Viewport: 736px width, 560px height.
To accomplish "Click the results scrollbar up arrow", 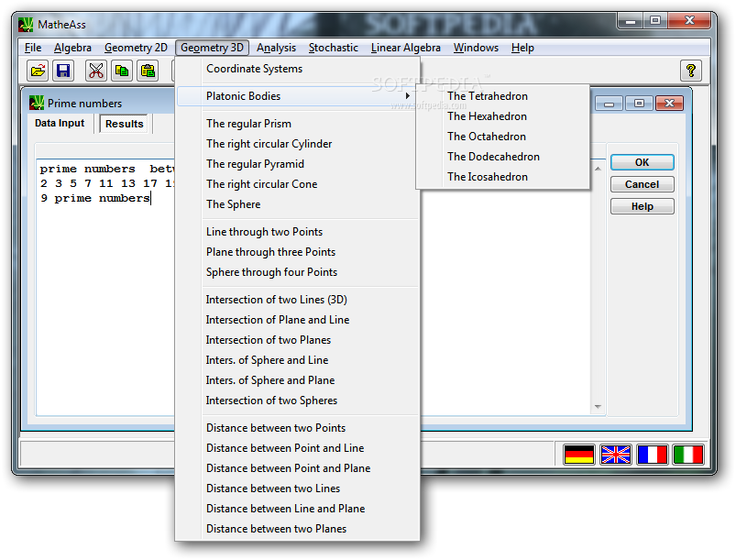I will click(x=598, y=169).
